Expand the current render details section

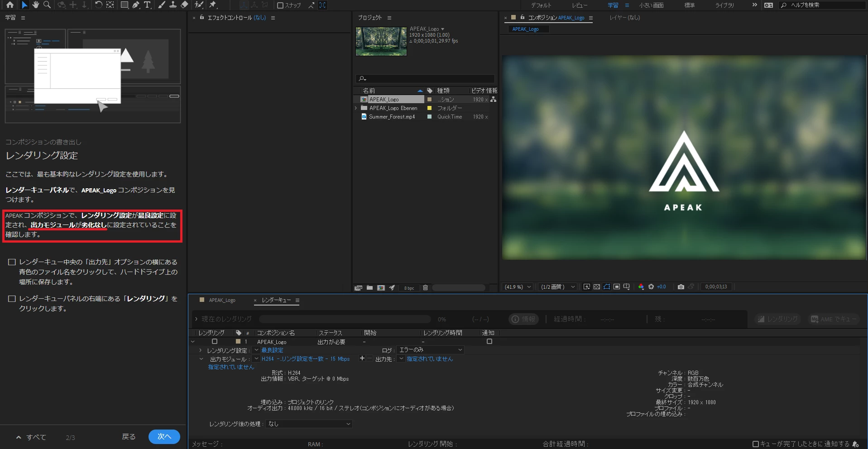coord(196,319)
